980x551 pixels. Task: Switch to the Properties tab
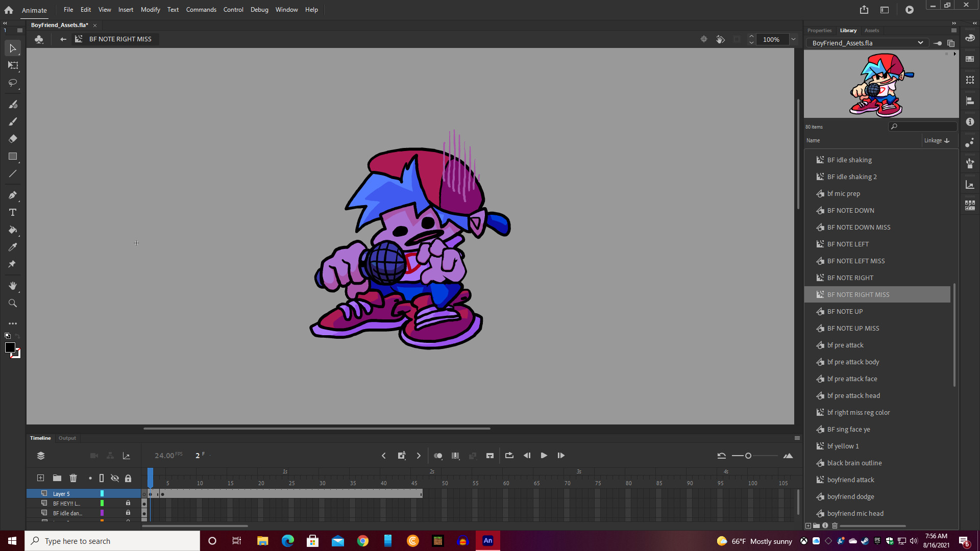tap(819, 31)
